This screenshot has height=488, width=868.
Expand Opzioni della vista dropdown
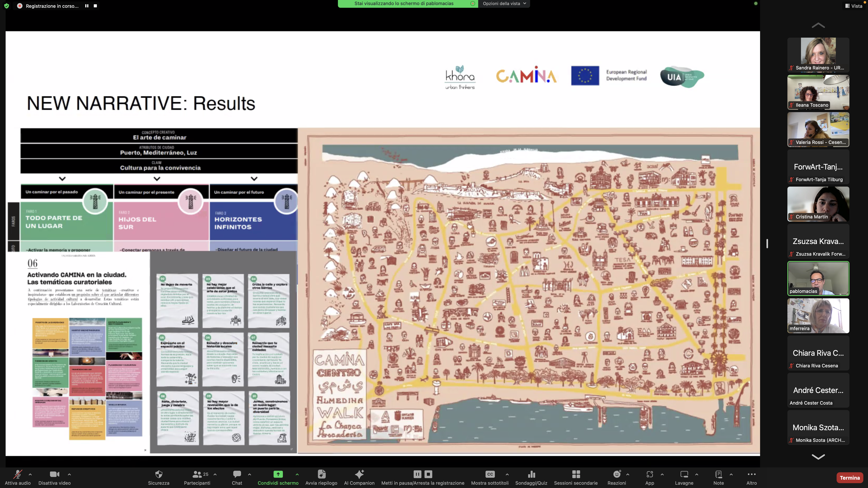pos(504,3)
